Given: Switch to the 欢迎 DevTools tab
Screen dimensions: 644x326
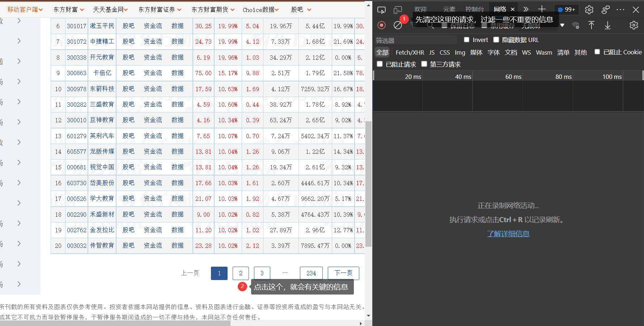Looking at the screenshot, I should coord(420,9).
